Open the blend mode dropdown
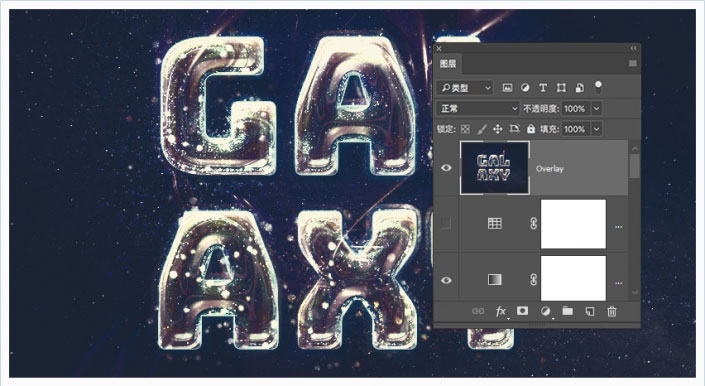 478,108
